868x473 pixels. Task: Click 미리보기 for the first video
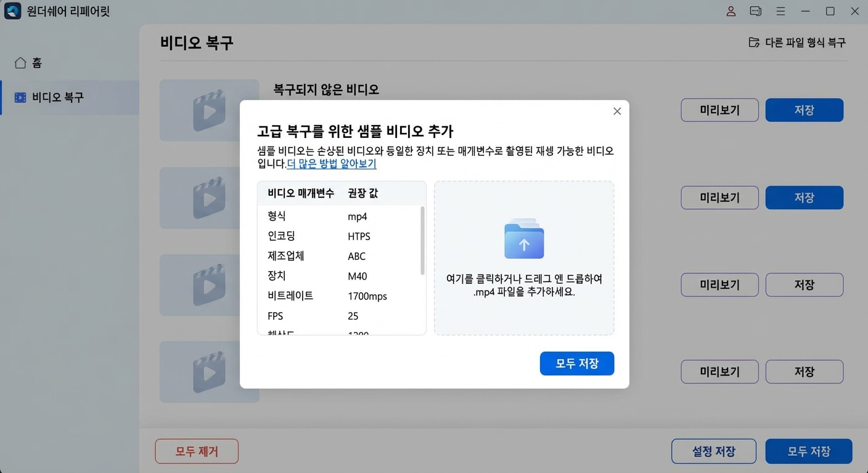point(719,110)
